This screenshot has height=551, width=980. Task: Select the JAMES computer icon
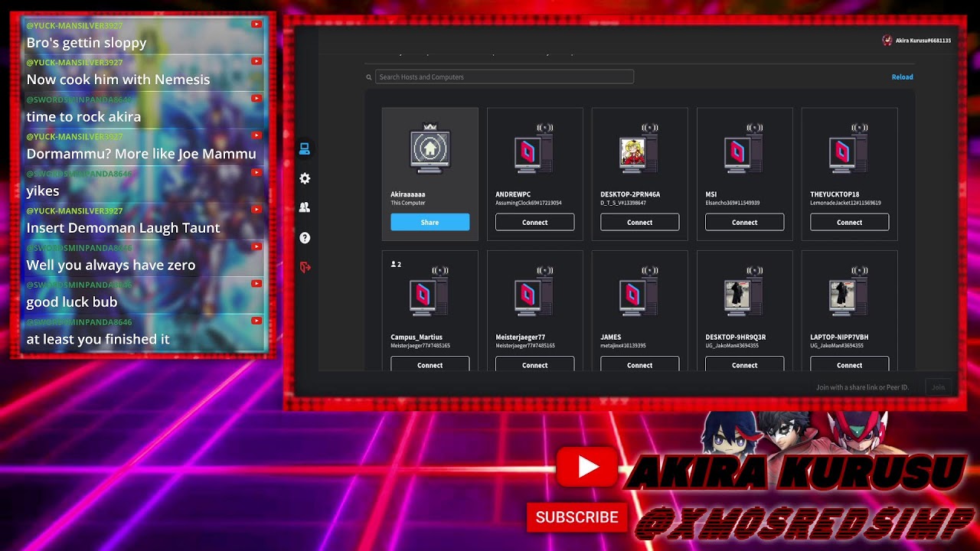point(639,292)
